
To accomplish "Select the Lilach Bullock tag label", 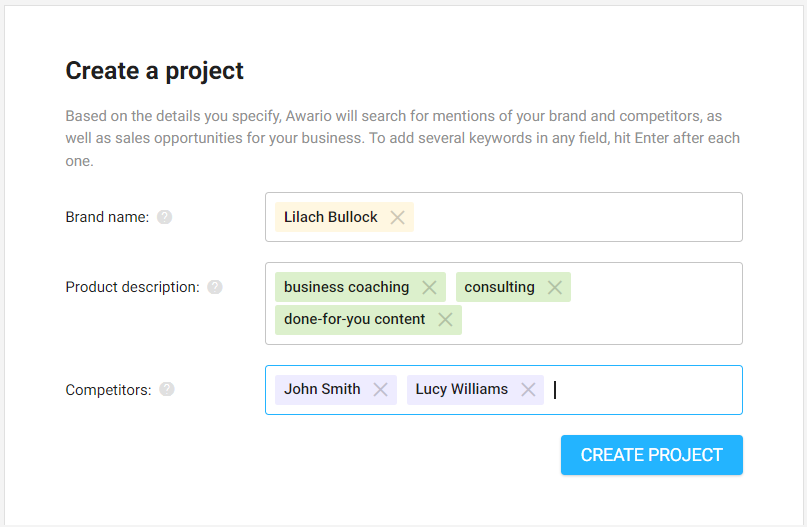I will 331,217.
